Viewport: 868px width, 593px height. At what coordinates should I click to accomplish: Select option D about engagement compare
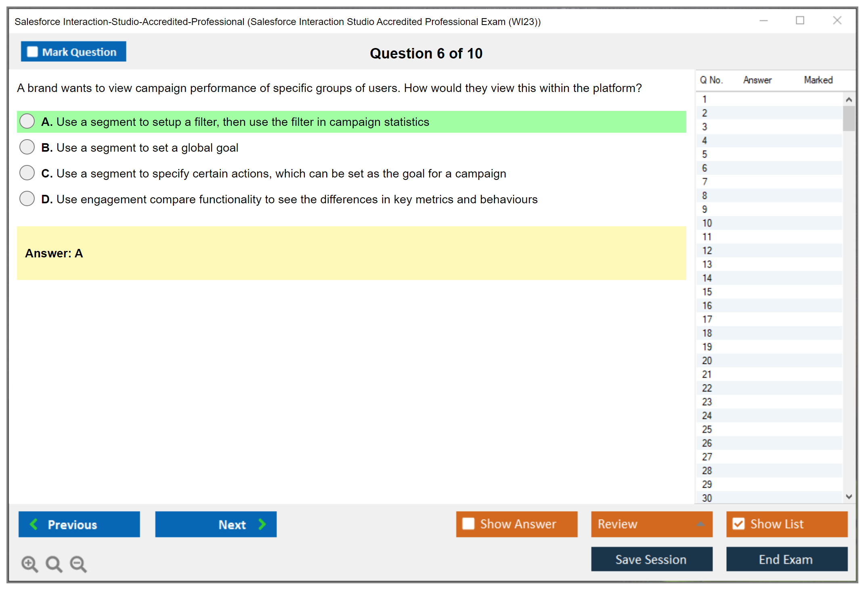(x=27, y=199)
